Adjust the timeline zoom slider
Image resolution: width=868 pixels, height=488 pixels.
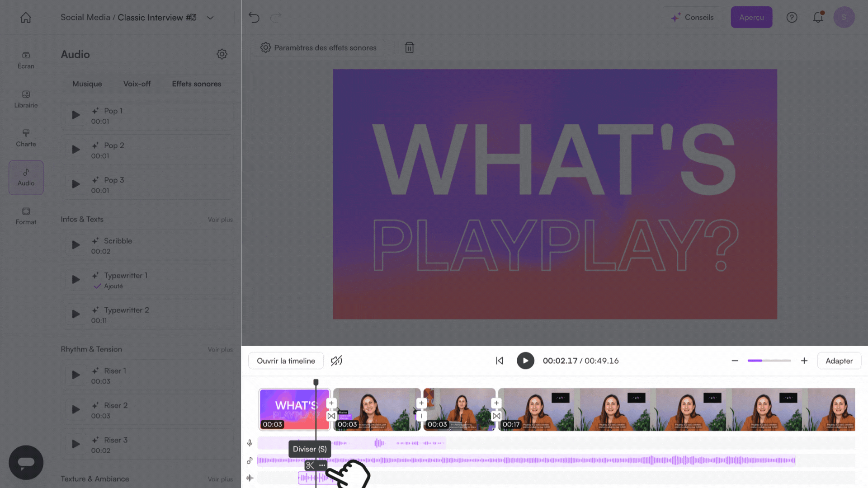[x=769, y=361]
